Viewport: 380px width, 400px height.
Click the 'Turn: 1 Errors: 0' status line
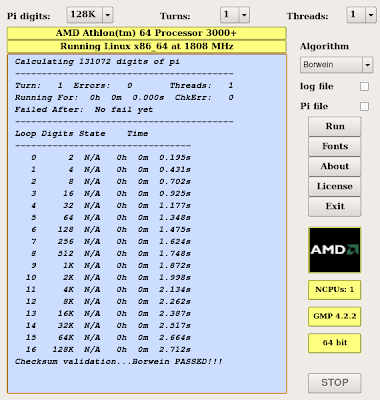(x=124, y=86)
